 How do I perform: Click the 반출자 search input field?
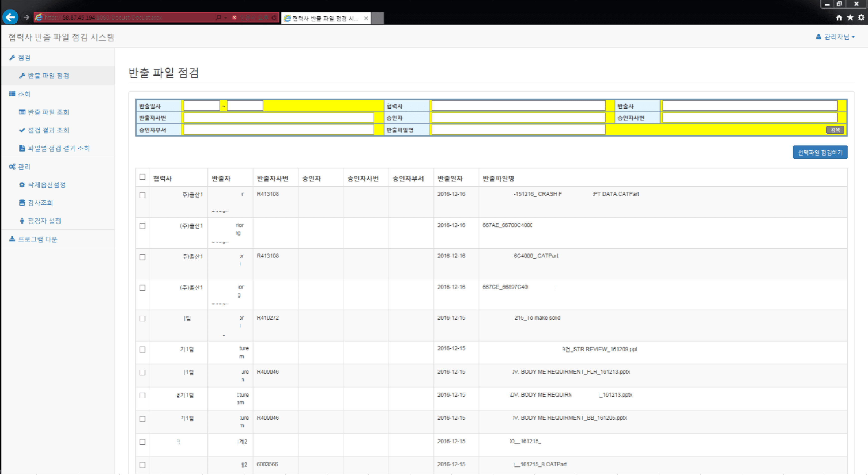[x=749, y=106]
